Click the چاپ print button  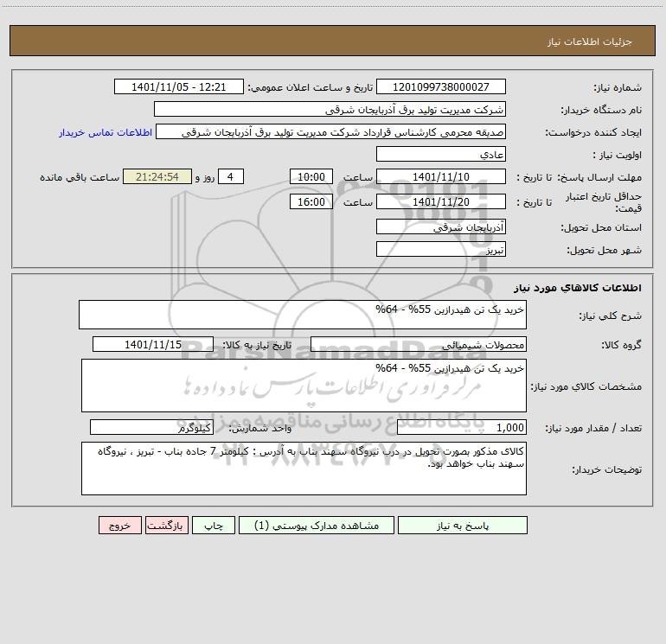tap(214, 526)
